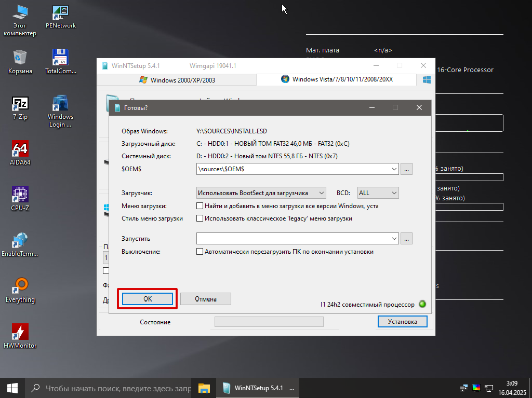Image resolution: width=532 pixels, height=398 pixels.
Task: Browse for the $OEM$ folder with ... button
Action: [x=406, y=169]
